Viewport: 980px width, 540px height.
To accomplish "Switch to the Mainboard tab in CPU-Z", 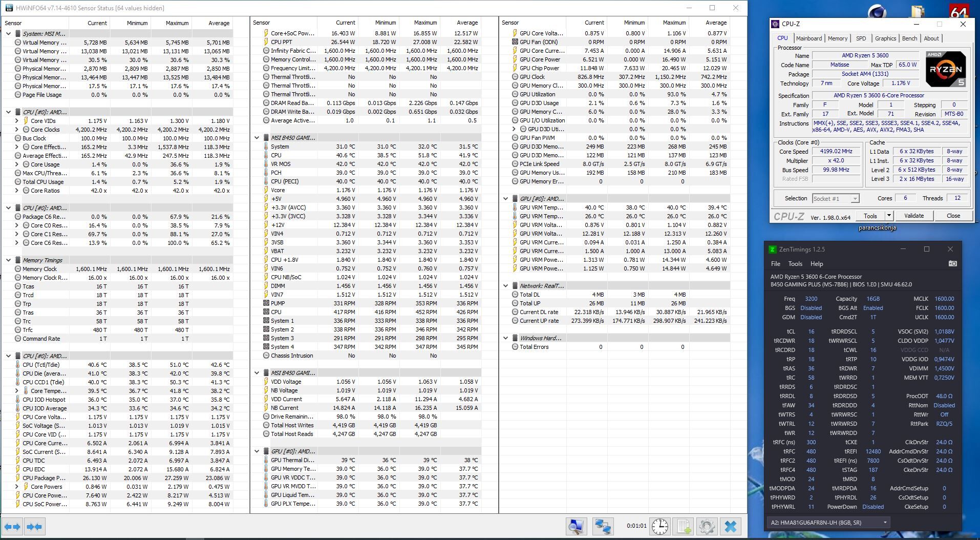I will (808, 38).
